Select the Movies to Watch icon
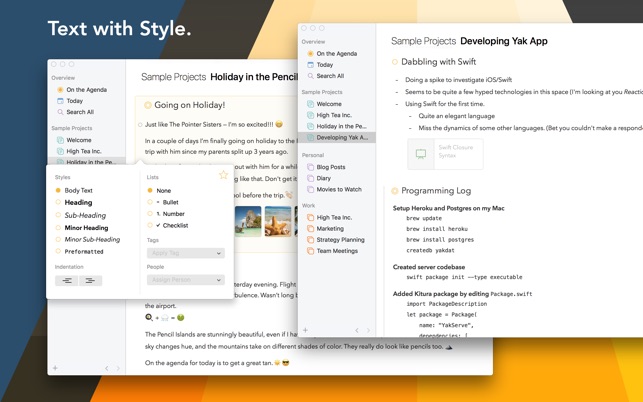The width and height of the screenshot is (643, 402). 311,189
